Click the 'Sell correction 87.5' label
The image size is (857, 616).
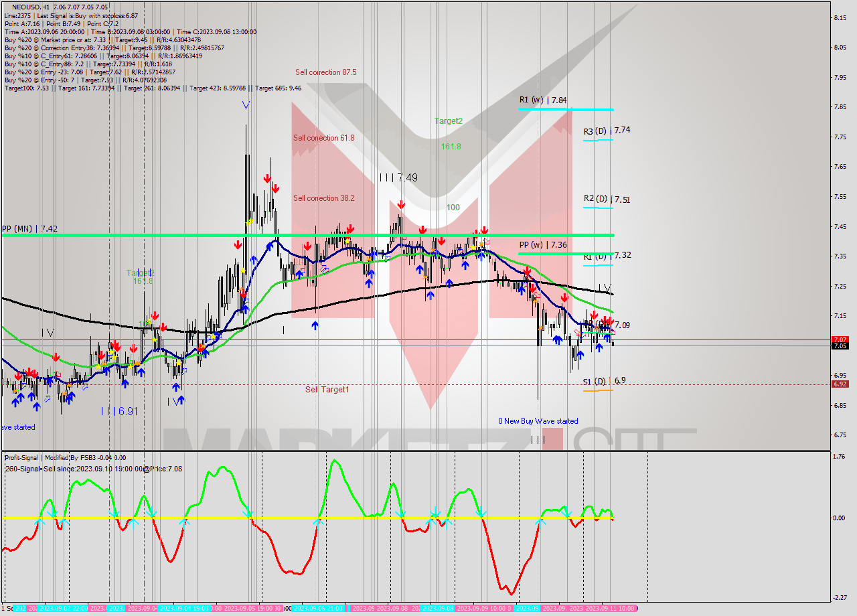click(x=326, y=72)
